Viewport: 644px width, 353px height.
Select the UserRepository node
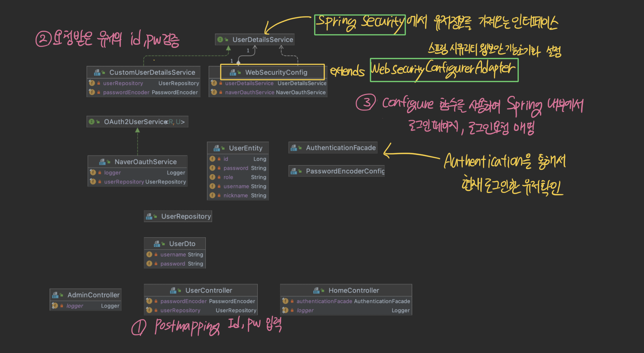178,217
